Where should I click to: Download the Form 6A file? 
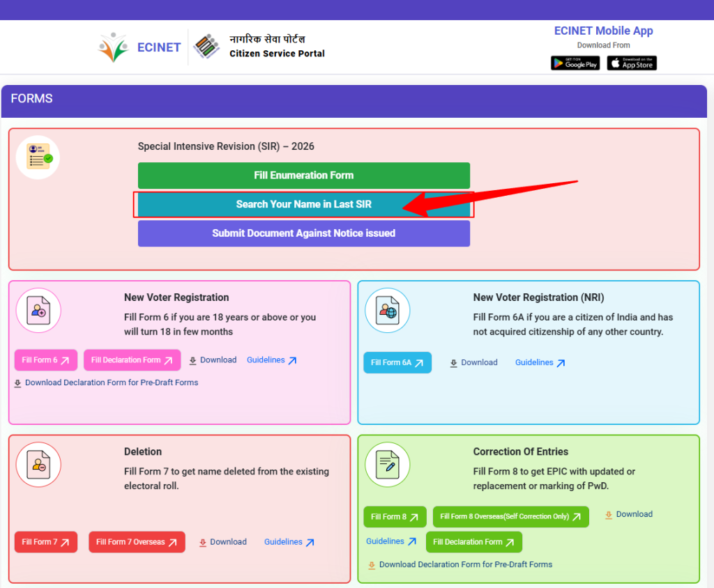[473, 363]
